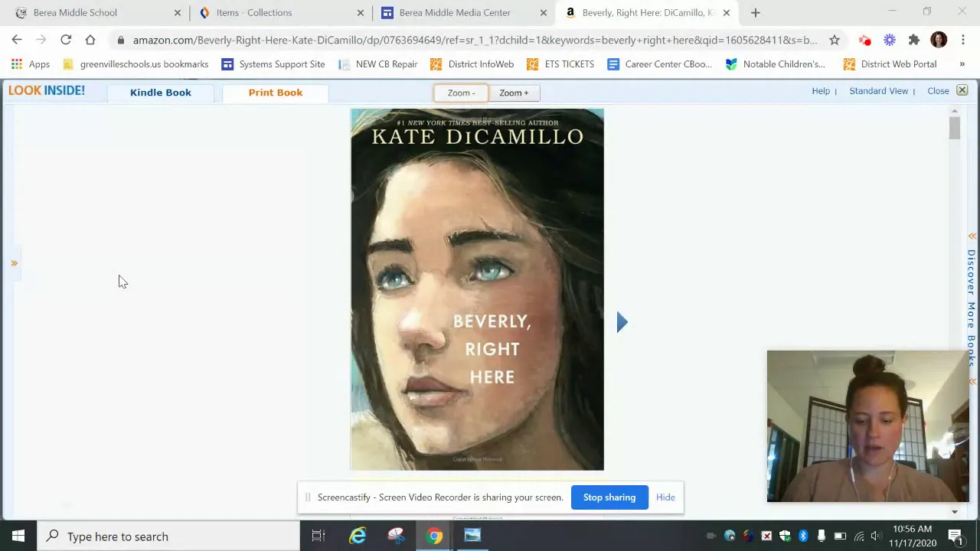Go forward in browser history
The image size is (980, 551).
(x=41, y=40)
